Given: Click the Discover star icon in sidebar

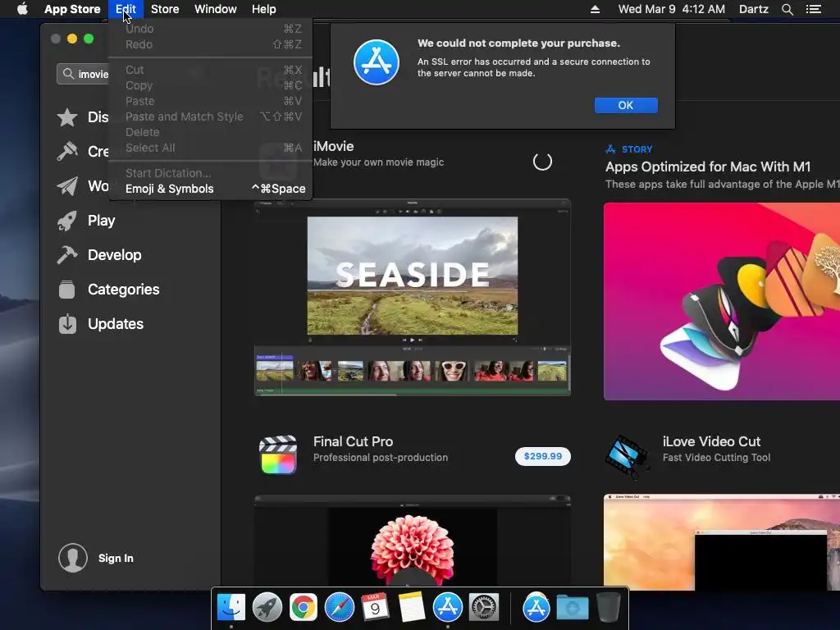Looking at the screenshot, I should click(67, 117).
